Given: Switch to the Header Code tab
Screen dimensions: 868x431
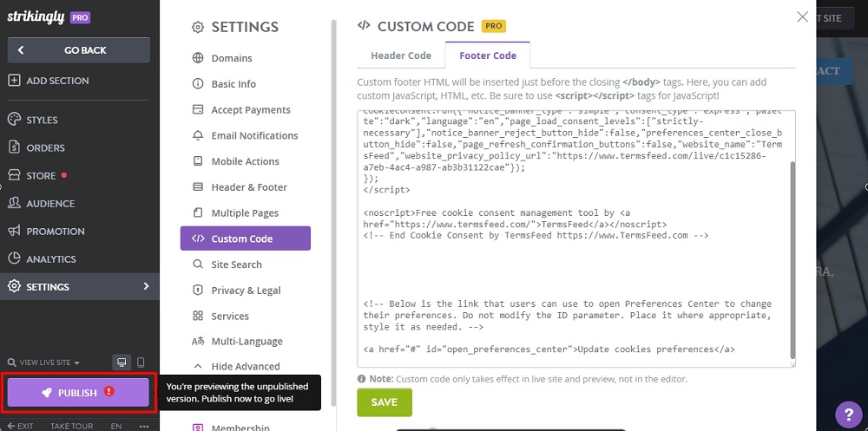Looking at the screenshot, I should click(401, 56).
